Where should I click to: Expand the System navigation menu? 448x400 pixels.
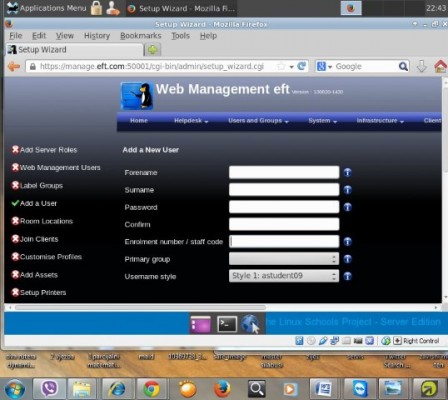pyautogui.click(x=322, y=121)
